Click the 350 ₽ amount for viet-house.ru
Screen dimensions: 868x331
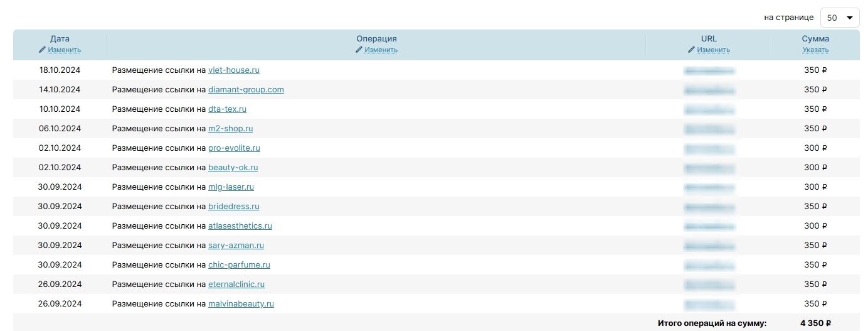pos(816,70)
